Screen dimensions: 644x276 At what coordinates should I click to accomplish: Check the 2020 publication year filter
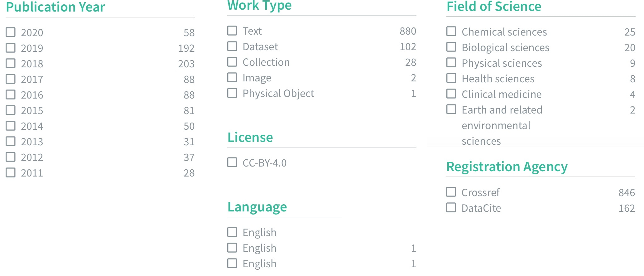pos(11,32)
